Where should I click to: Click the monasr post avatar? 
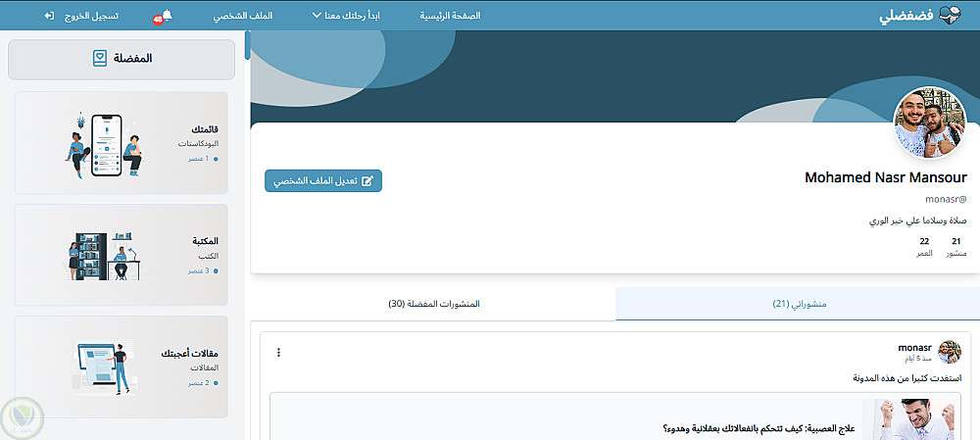point(950,352)
